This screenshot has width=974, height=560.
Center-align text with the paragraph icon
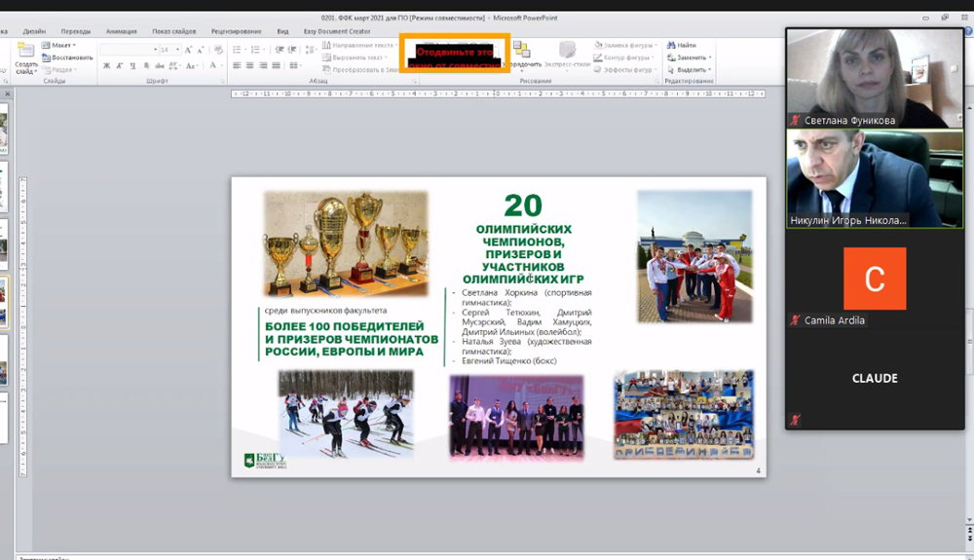coord(250,65)
